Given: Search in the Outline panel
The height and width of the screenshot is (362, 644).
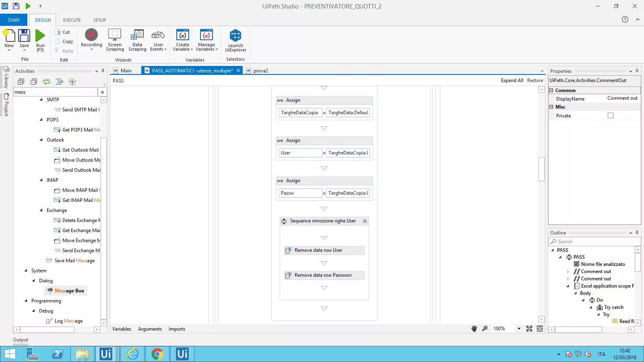Looking at the screenshot, I should tap(594, 242).
